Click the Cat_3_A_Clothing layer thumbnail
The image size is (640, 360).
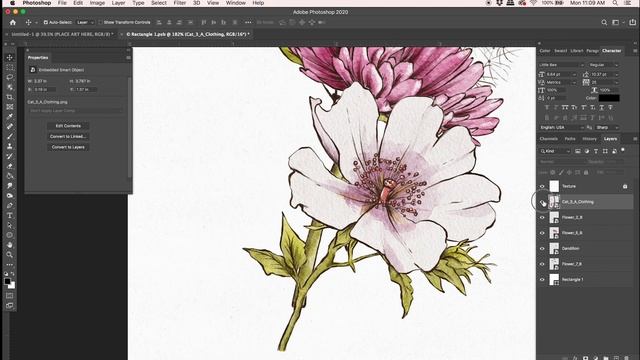(x=554, y=202)
